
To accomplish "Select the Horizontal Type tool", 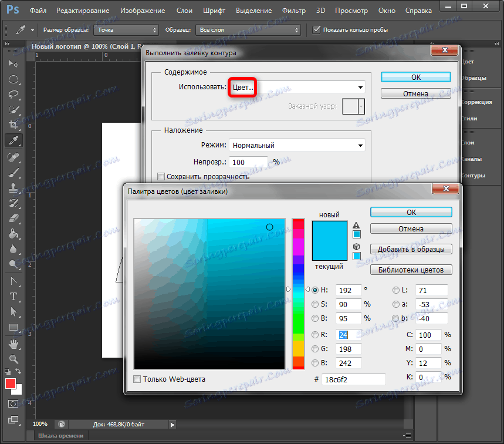I will [13, 296].
